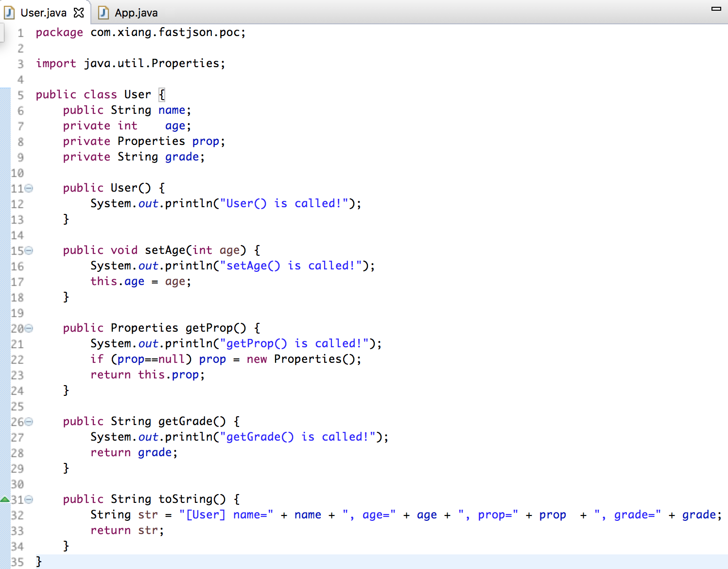728x569 pixels.
Task: Collapse the User() constructor fold
Action: [x=29, y=188]
